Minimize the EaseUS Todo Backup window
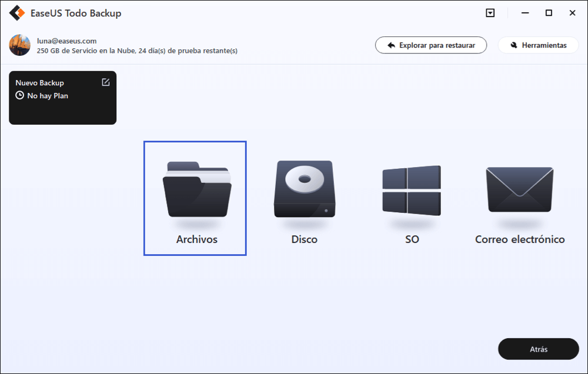The height and width of the screenshot is (374, 588). 525,13
